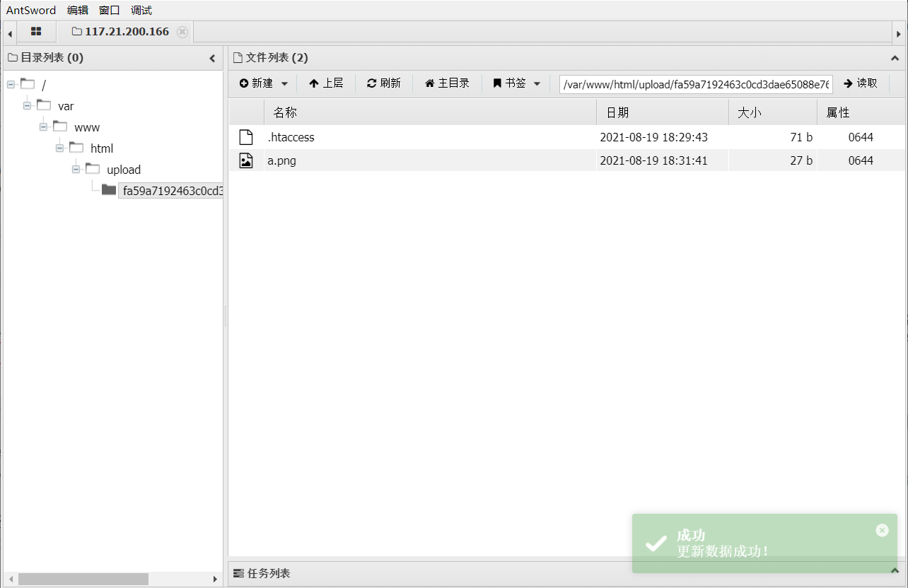Click the left tab scroll arrow

click(10, 33)
